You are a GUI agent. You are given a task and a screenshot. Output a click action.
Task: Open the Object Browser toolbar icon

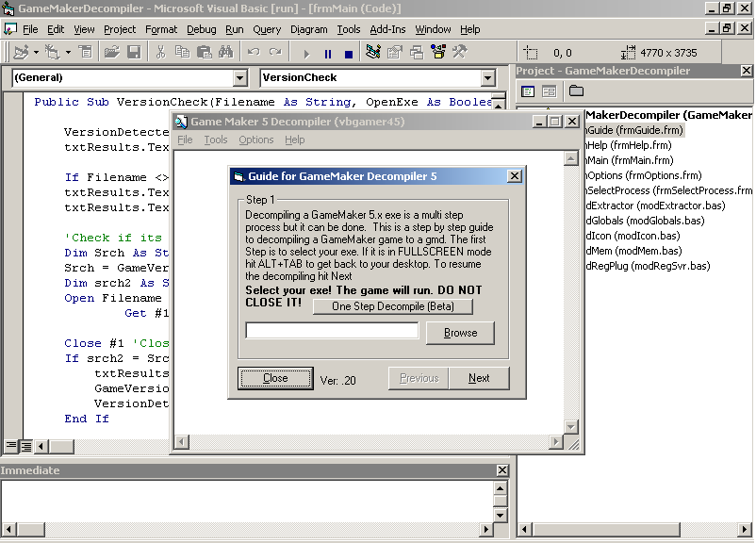point(438,52)
